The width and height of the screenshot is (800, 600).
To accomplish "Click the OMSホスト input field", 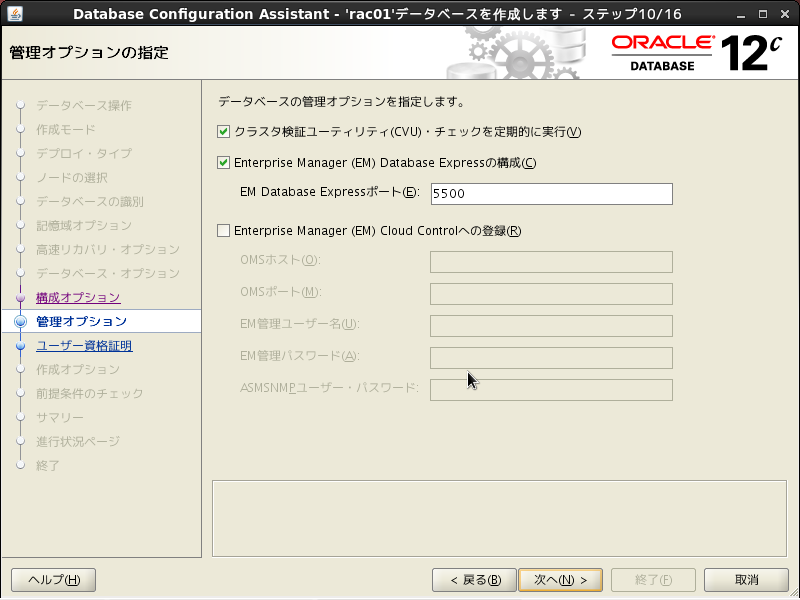I will (x=551, y=262).
